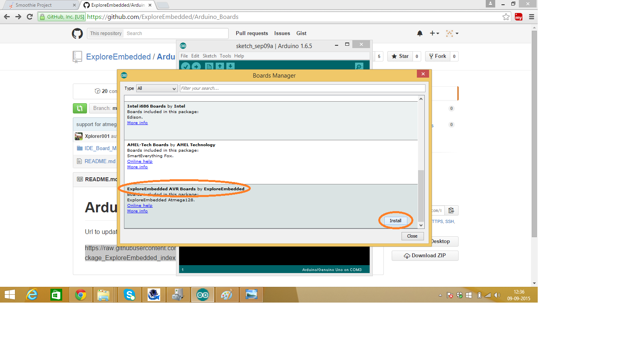Open the GitHub user avatar dropdown

452,33
